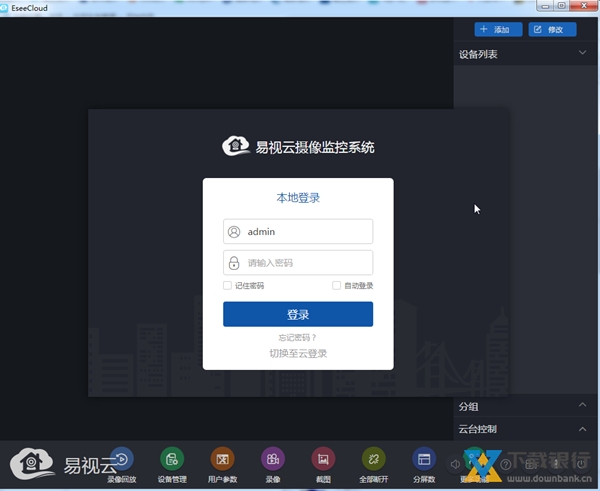Viewport: 600px width, 491px height.
Task: Click the blue 登录 login button
Action: coord(298,314)
